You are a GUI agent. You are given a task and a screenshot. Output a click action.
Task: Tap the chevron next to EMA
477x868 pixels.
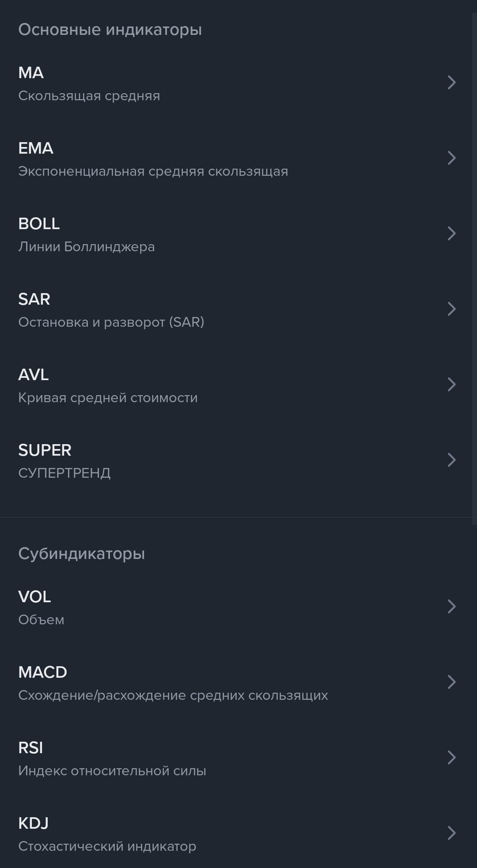click(451, 158)
